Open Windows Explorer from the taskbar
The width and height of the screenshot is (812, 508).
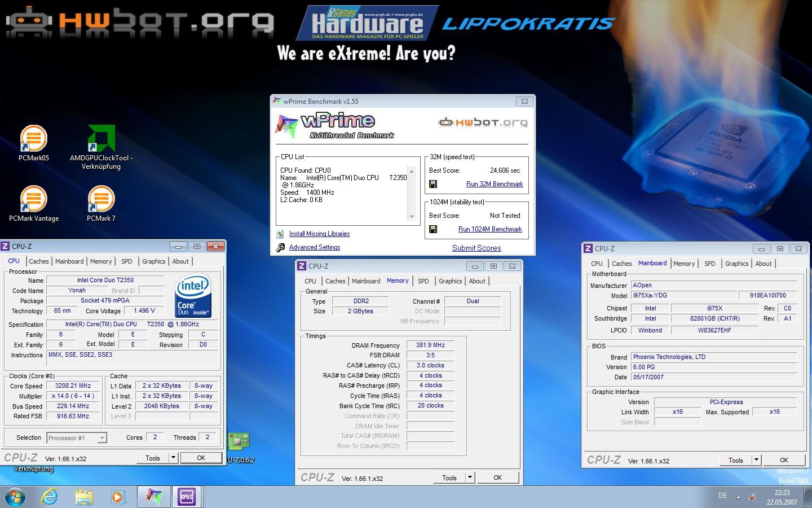(84, 497)
